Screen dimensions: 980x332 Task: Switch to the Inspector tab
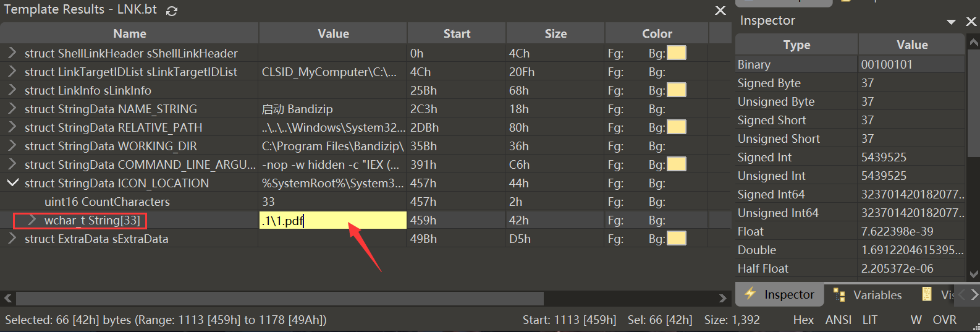point(780,294)
